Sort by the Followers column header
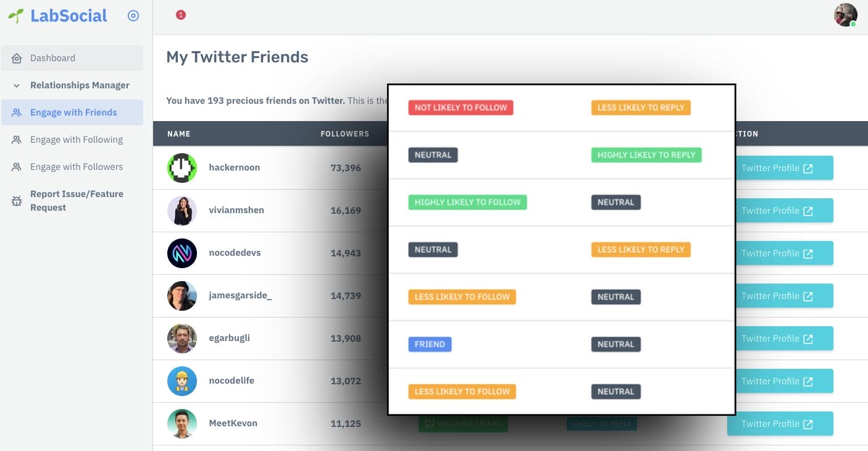Image resolution: width=868 pixels, height=451 pixels. pyautogui.click(x=344, y=133)
